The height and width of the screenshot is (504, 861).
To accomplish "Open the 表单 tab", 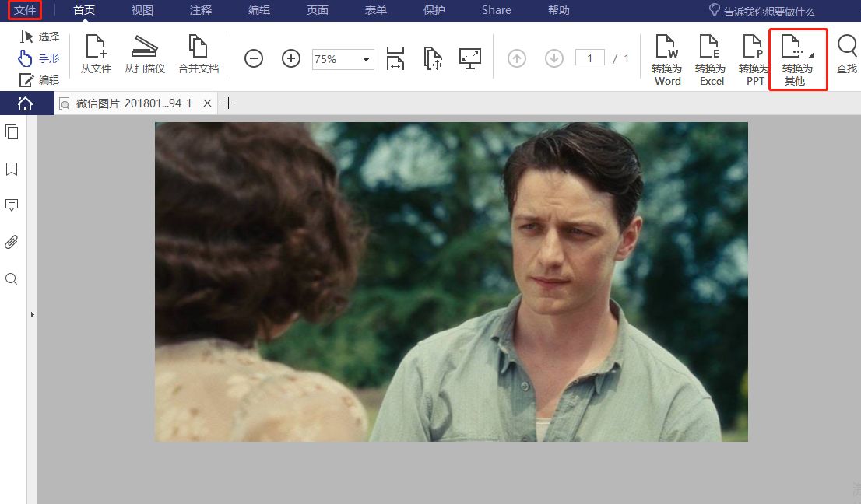I will [375, 10].
